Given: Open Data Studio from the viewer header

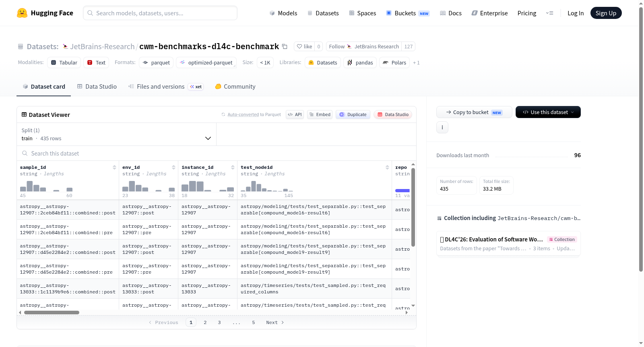Looking at the screenshot, I should (393, 114).
